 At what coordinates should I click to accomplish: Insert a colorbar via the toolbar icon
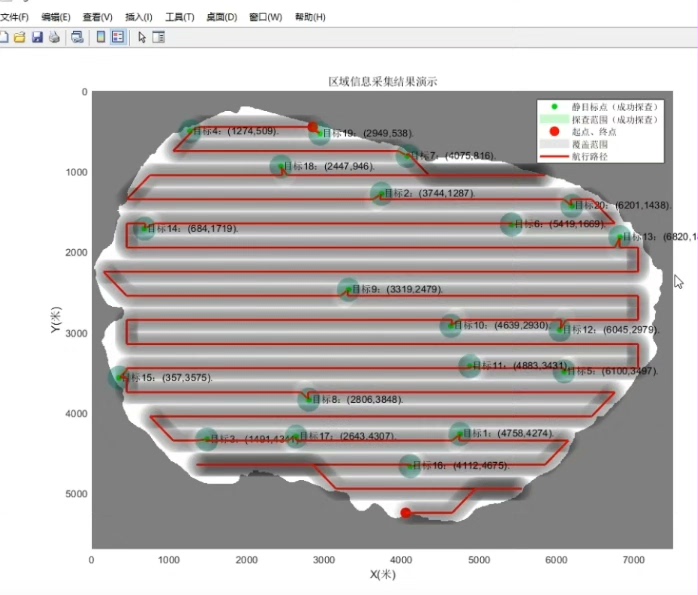pos(101,37)
